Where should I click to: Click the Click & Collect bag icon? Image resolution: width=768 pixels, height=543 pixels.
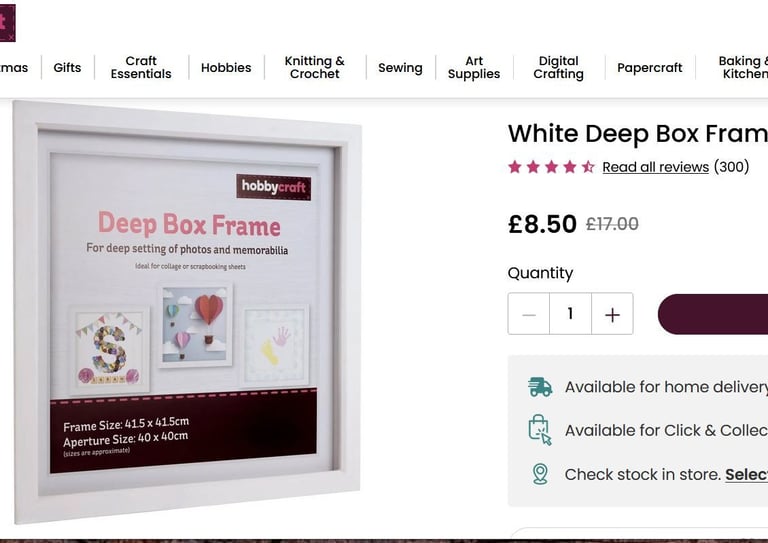coord(540,430)
